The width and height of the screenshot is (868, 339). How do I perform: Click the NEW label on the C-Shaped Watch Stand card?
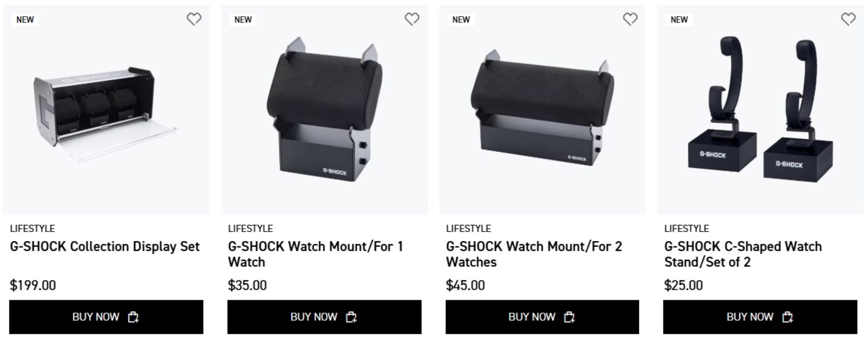[x=679, y=19]
